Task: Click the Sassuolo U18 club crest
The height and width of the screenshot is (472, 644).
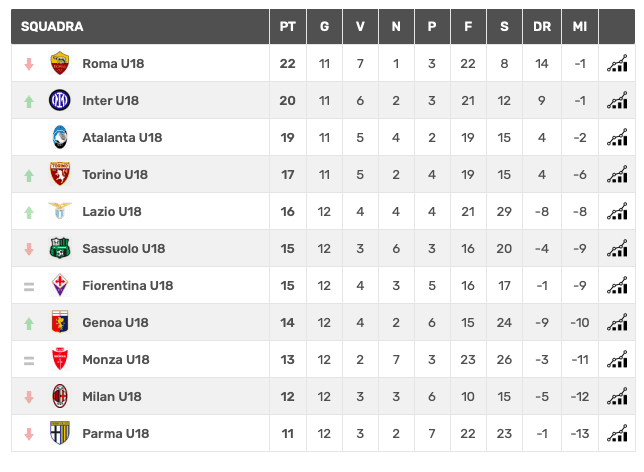Action: 60,248
